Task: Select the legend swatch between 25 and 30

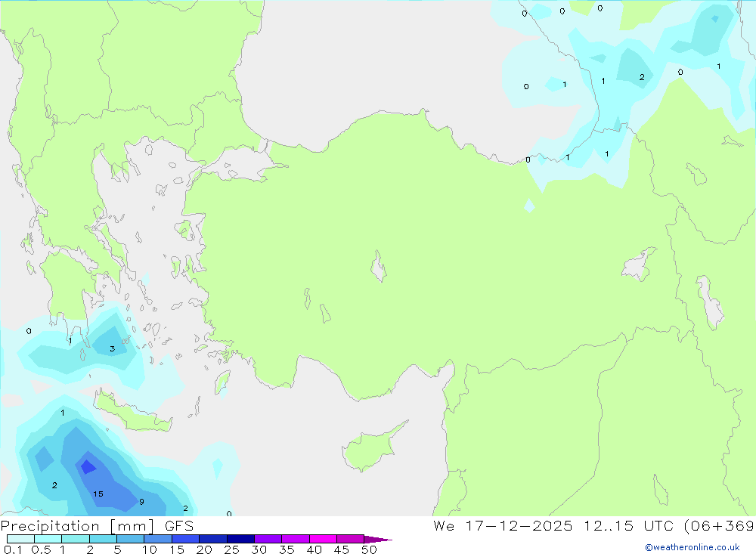Action: [x=240, y=539]
